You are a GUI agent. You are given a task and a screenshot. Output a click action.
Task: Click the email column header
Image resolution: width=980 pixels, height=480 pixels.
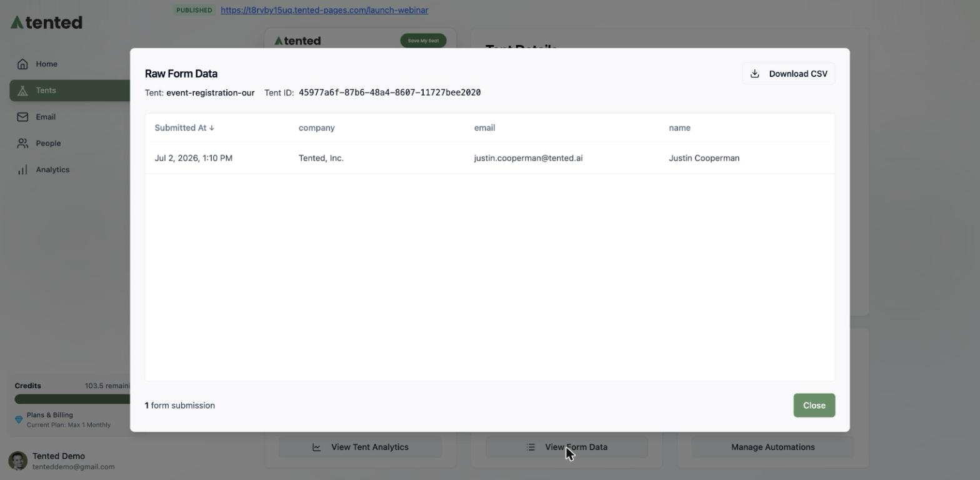[484, 127]
